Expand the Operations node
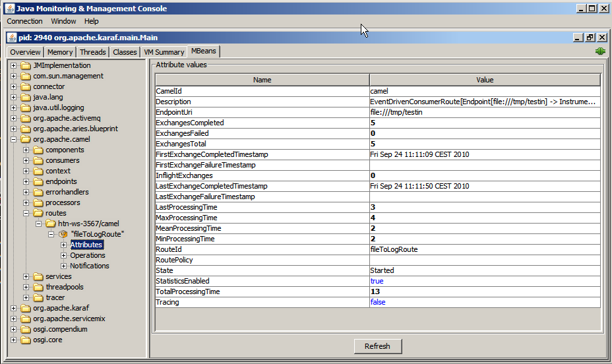Image resolution: width=612 pixels, height=364 pixels. tap(63, 255)
